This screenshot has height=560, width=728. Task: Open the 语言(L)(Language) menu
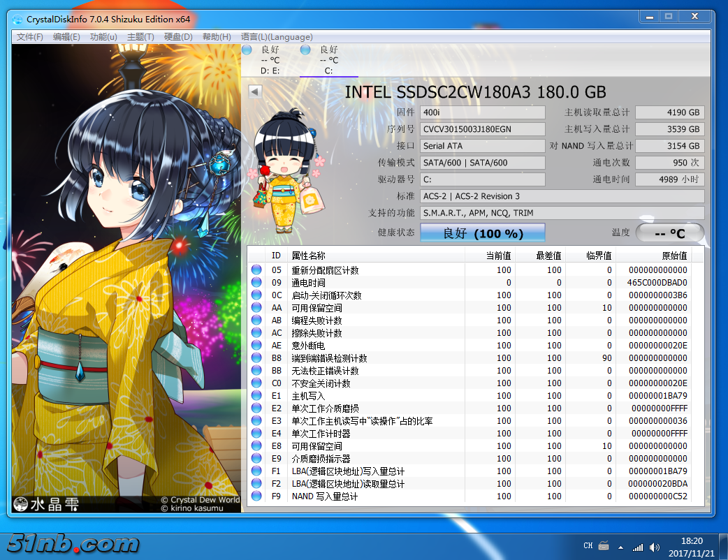[277, 37]
